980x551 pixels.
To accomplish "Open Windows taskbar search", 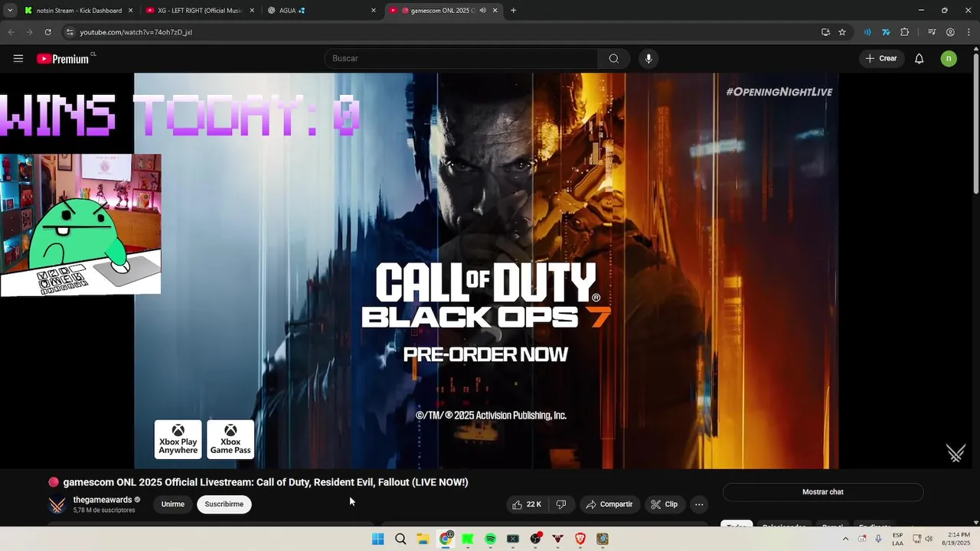I will point(400,539).
